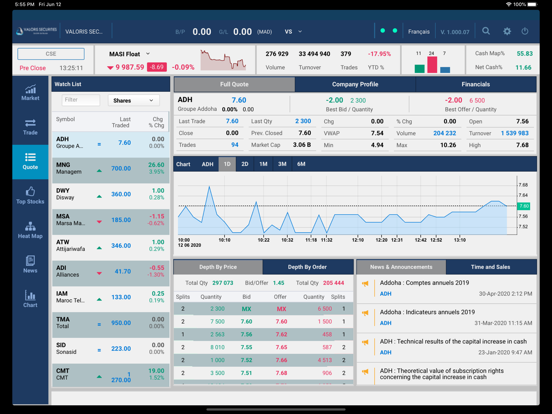Viewport: 552px width, 414px height.
Task: Click the first green connection status dot
Action: coord(383,31)
